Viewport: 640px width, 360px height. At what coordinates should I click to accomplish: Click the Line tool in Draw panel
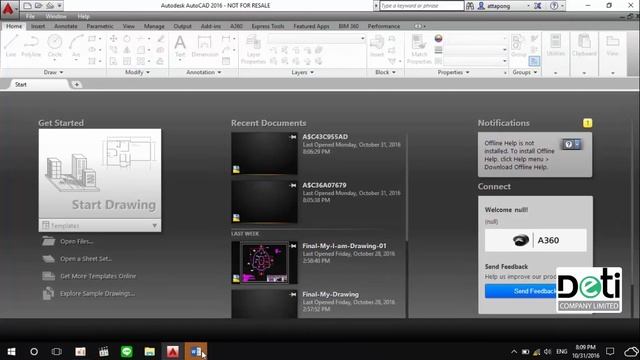pos(11,46)
